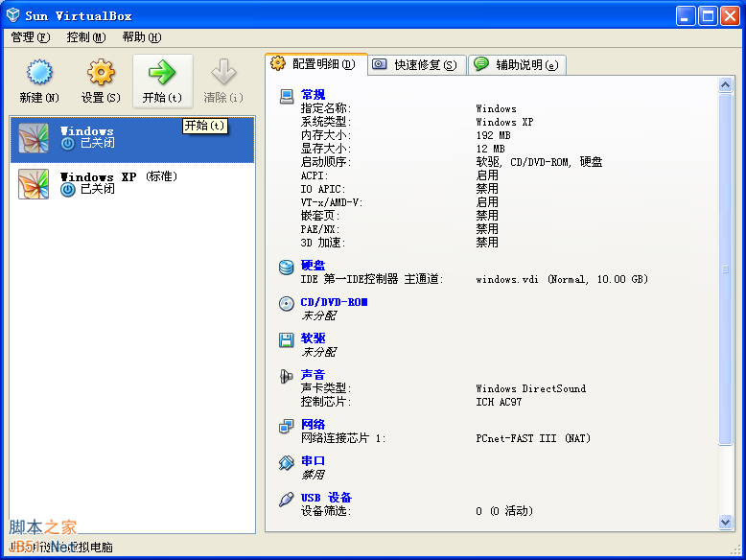
Task: Click the Windows DirectSound value
Action: 531,388
